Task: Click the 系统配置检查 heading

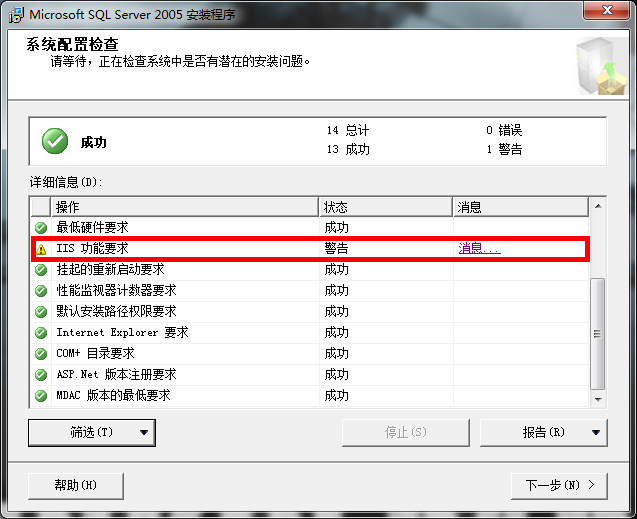Action: (72, 45)
